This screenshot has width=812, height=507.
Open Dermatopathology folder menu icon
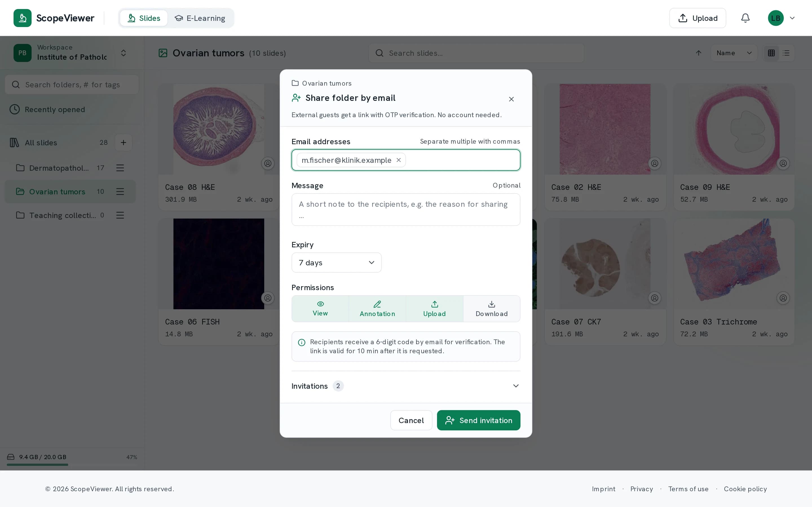coord(120,168)
